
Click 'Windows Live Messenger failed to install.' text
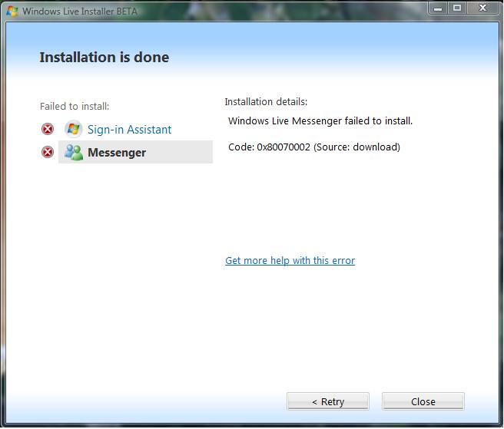click(320, 121)
